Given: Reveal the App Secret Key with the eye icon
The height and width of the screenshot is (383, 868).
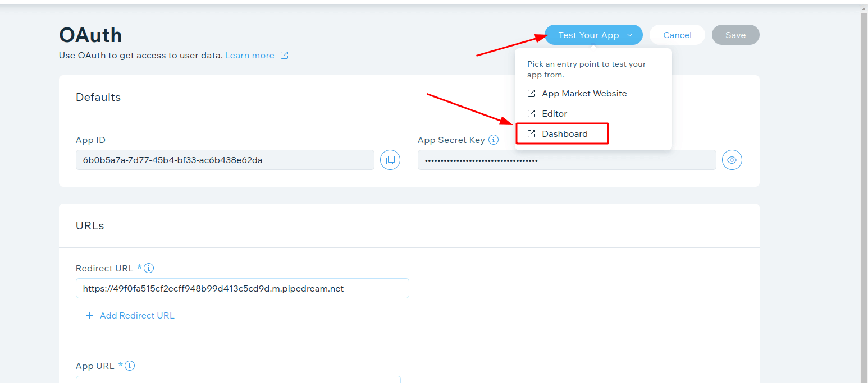Looking at the screenshot, I should coord(732,160).
